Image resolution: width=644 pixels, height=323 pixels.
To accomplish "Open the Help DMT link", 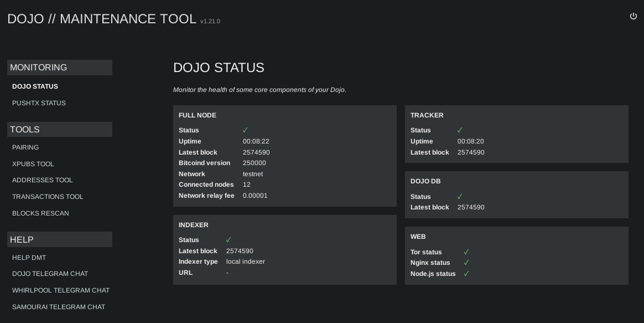I will (x=29, y=258).
